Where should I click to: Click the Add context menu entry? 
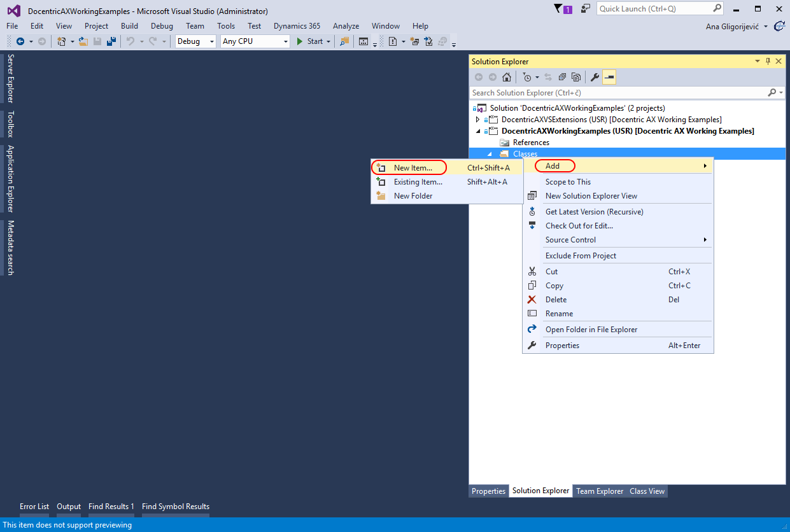617,166
